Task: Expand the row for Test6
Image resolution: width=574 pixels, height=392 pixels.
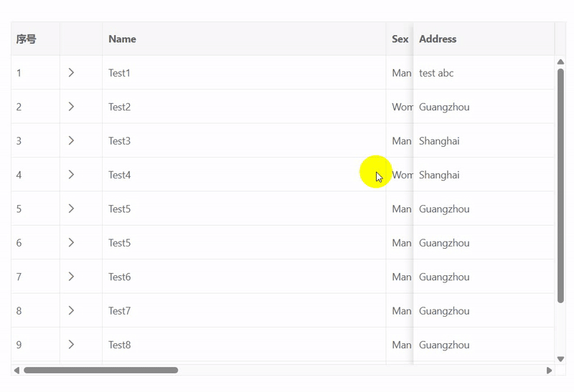Action: (x=71, y=277)
